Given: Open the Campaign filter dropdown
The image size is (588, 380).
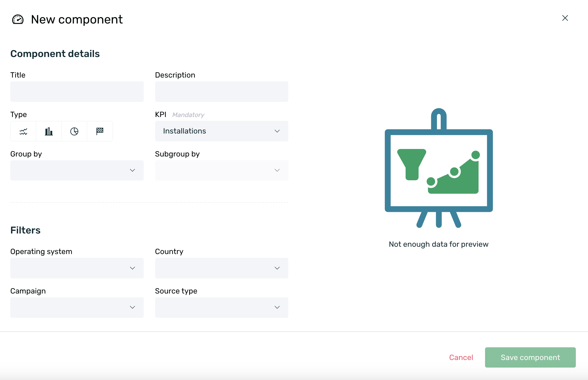Looking at the screenshot, I should [77, 307].
